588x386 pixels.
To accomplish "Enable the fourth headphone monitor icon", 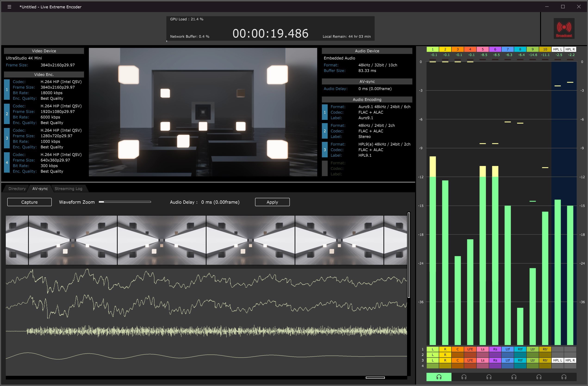I will [514, 377].
